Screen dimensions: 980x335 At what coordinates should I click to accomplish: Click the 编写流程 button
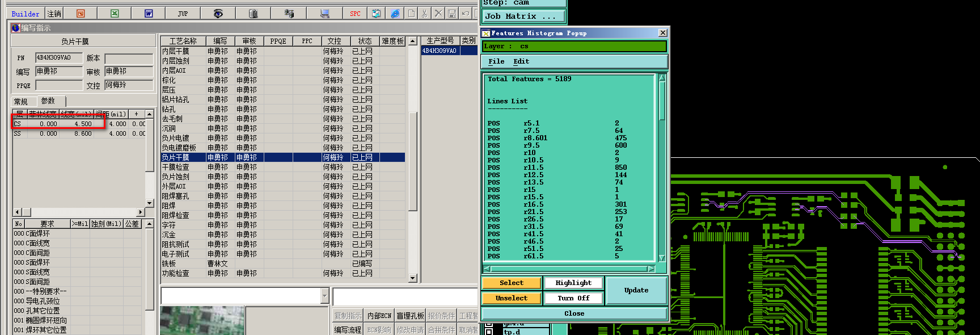[x=348, y=330]
